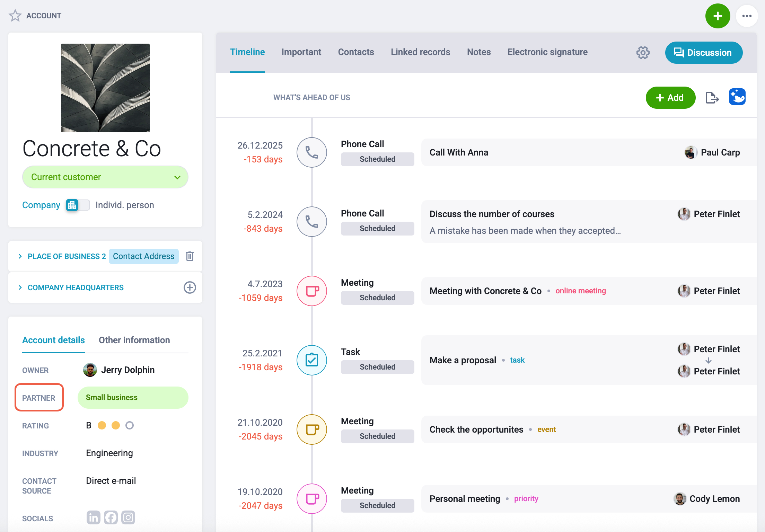The width and height of the screenshot is (765, 532).
Task: Expand the Place of Business 2 section
Action: pos(20,256)
